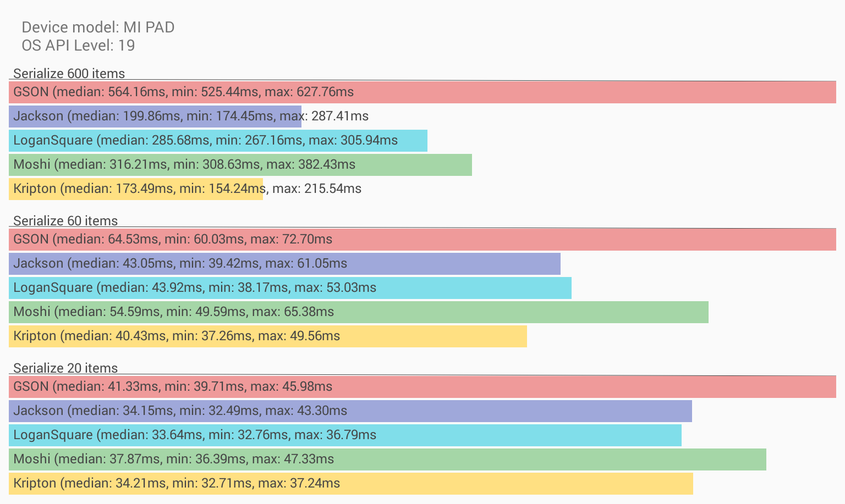Viewport: 845px width, 504px height.
Task: Select the Moshi bar with median 37.87ms
Action: 387,459
